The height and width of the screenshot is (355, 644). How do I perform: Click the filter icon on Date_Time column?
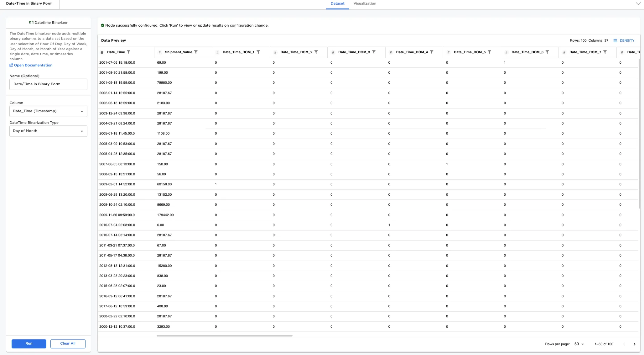tap(128, 52)
